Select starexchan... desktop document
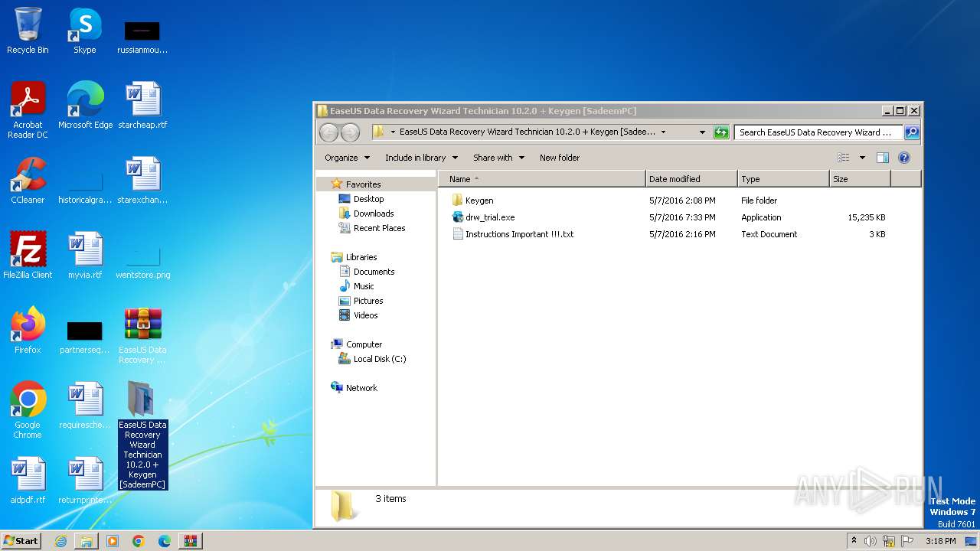The image size is (980, 551). 142,181
